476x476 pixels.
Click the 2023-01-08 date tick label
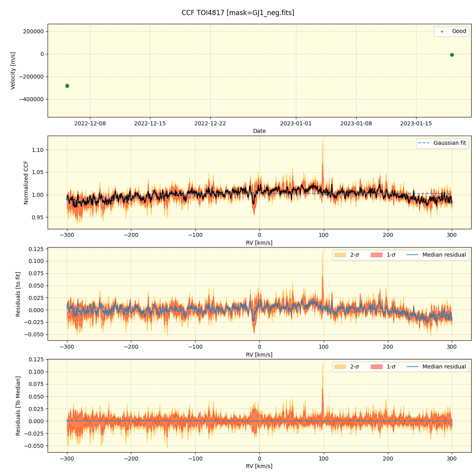[356, 123]
